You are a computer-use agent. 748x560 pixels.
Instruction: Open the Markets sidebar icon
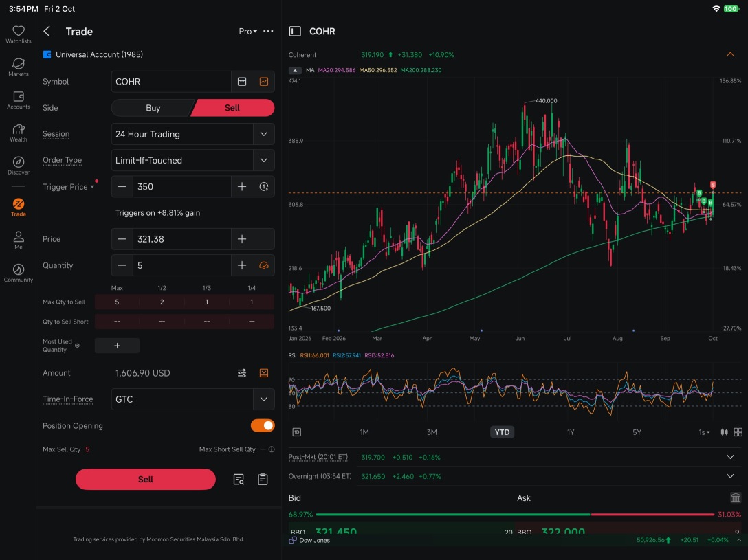pyautogui.click(x=18, y=67)
